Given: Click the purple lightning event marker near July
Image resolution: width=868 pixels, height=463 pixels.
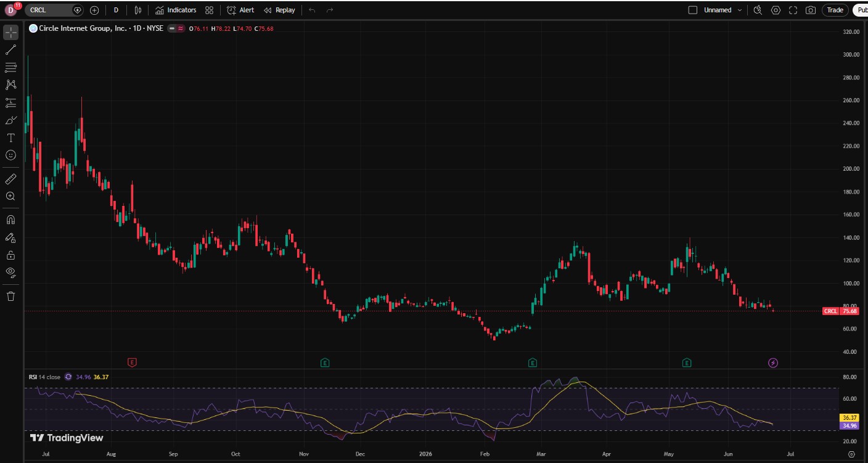Looking at the screenshot, I should pos(773,363).
